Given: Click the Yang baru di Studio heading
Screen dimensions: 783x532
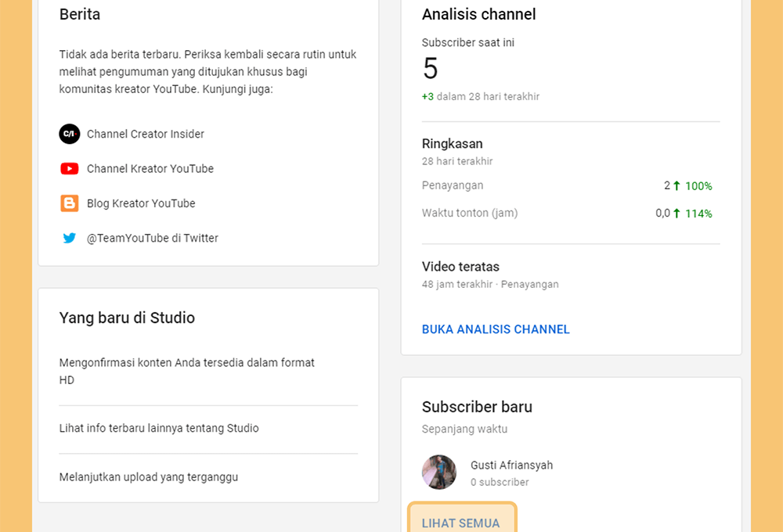Looking at the screenshot, I should (x=127, y=318).
